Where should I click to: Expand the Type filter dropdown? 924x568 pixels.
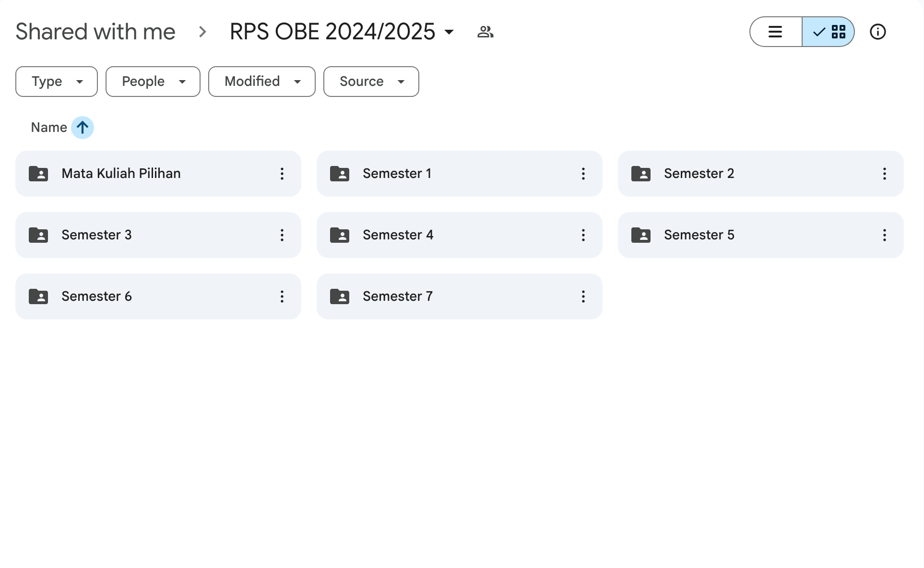click(x=57, y=82)
